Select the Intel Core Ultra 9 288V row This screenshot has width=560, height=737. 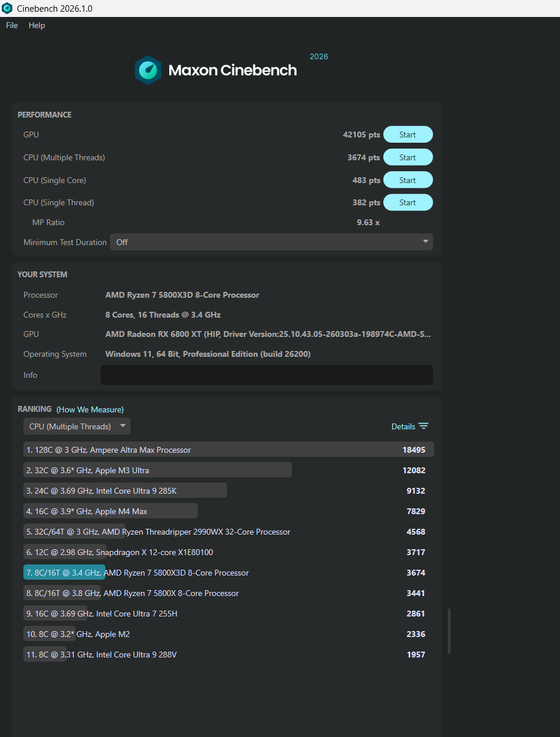(229, 655)
